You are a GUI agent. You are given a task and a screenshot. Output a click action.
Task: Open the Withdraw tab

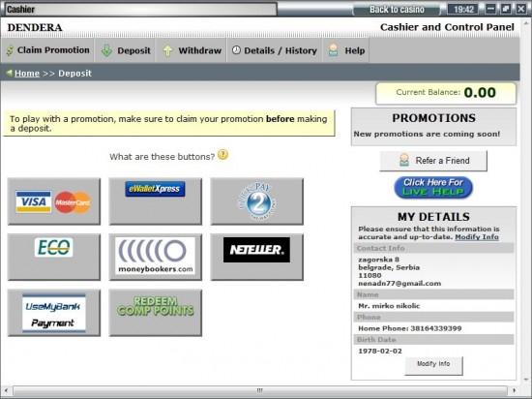click(192, 50)
